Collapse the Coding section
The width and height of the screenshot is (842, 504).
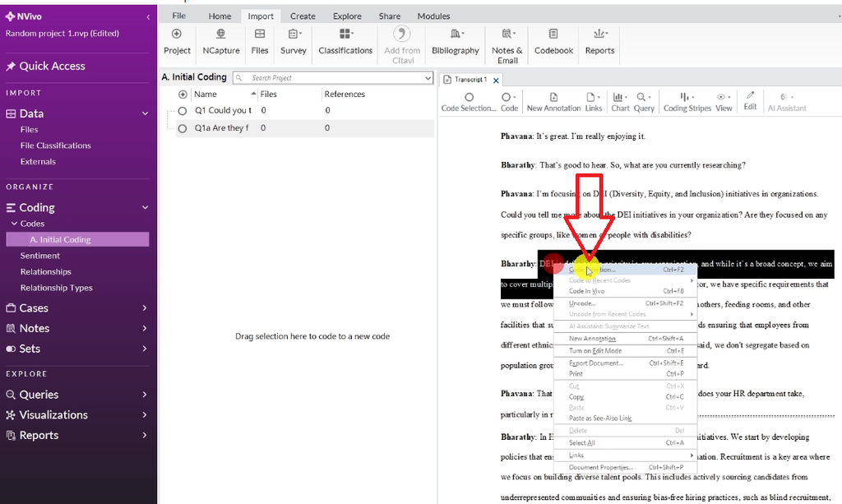click(x=145, y=207)
